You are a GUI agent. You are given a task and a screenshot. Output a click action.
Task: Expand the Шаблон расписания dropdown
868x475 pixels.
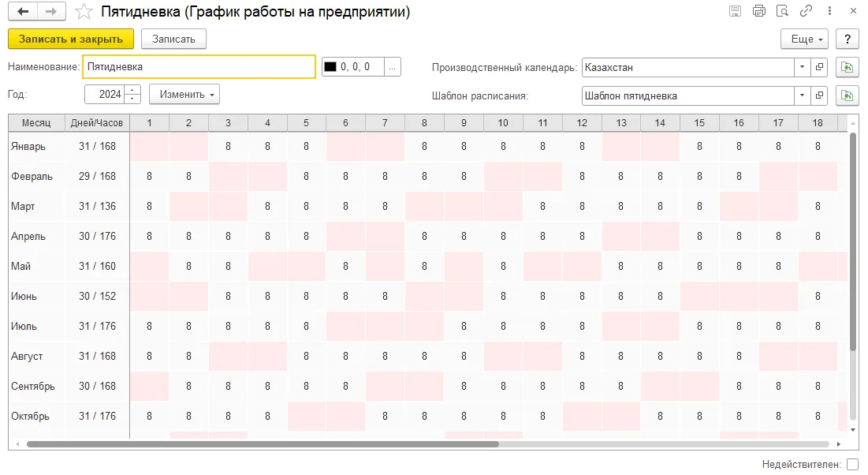tap(802, 95)
